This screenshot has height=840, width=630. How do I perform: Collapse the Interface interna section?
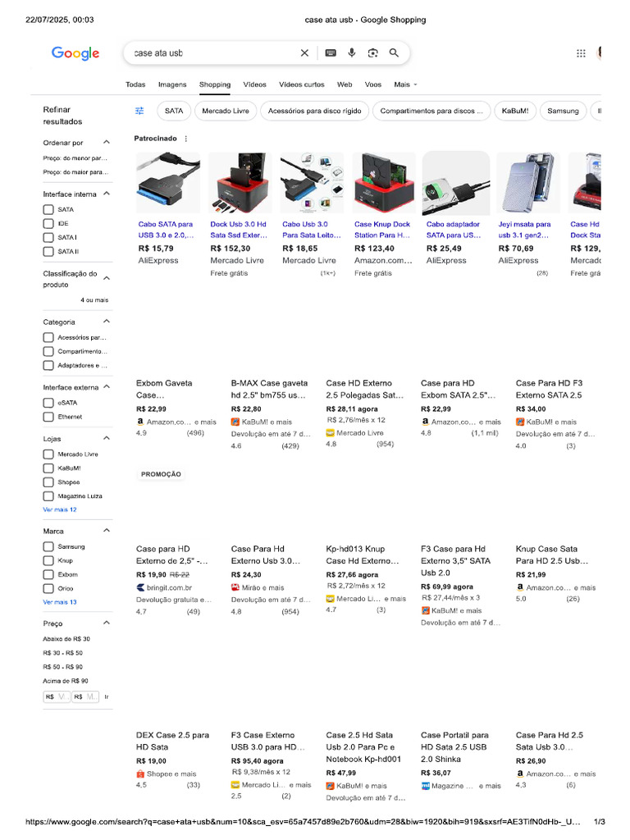click(107, 194)
